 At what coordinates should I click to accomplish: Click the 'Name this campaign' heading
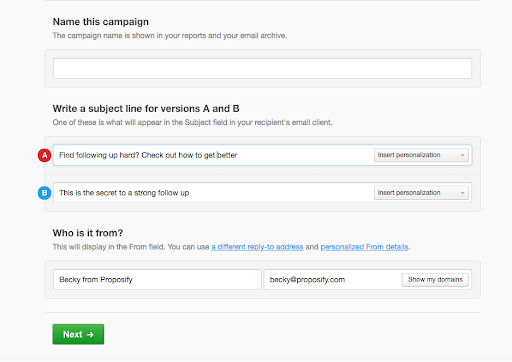coord(101,22)
